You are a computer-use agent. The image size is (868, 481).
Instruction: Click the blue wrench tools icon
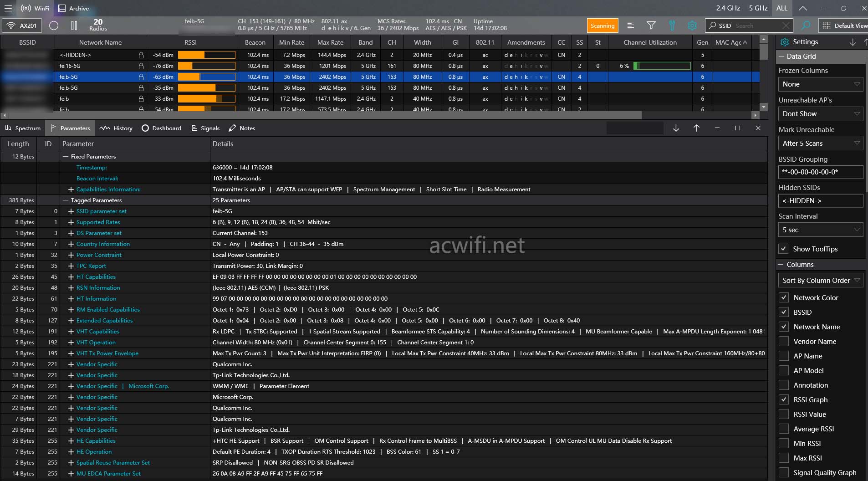[x=672, y=26]
